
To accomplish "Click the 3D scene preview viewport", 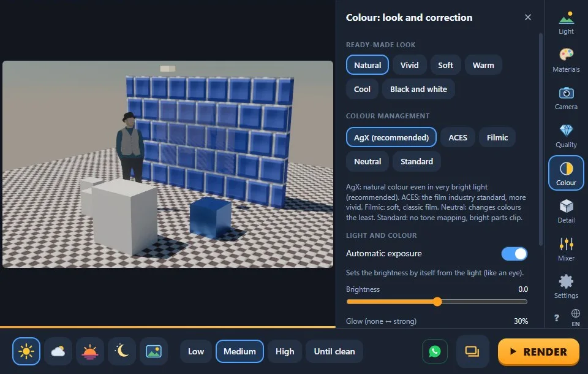I will pos(168,164).
